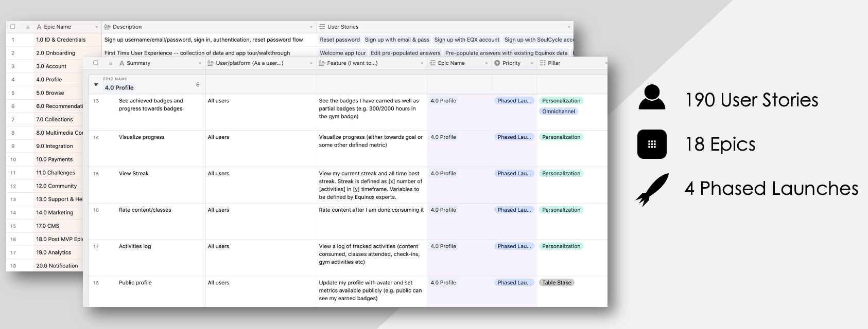Click All users in the Public profile row

pos(218,283)
